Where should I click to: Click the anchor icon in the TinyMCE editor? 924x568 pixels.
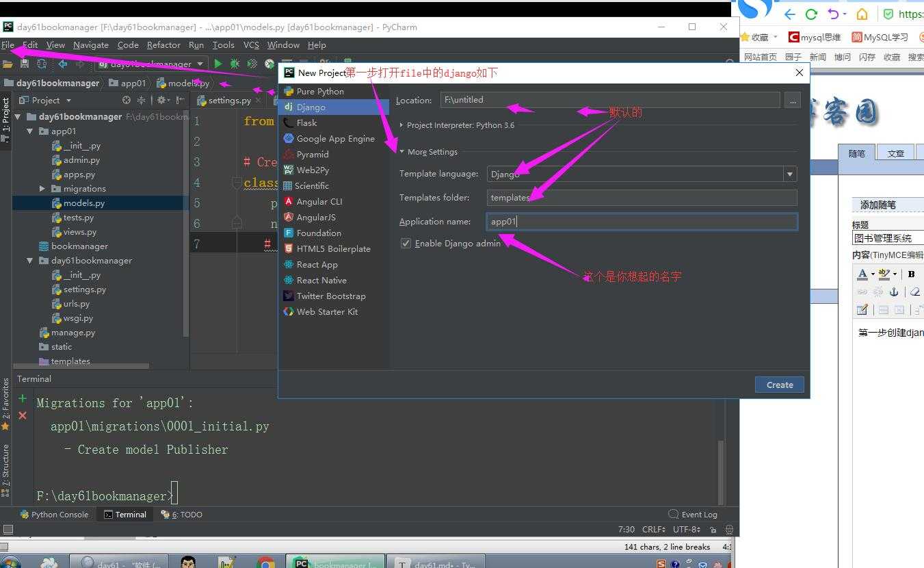(x=893, y=292)
